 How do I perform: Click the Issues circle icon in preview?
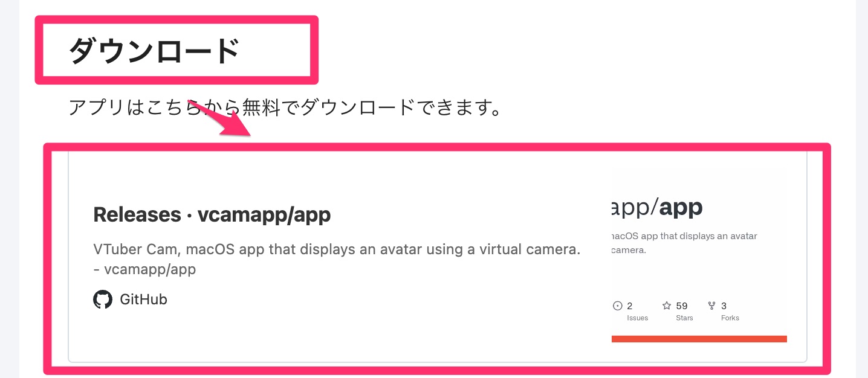[617, 306]
